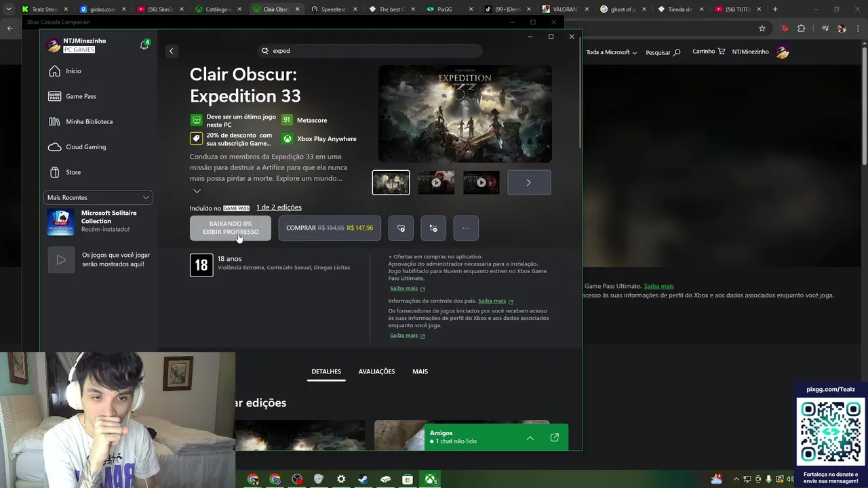Pop out the Amigos panel icon
Viewport: 868px width, 488px height.
click(x=555, y=438)
